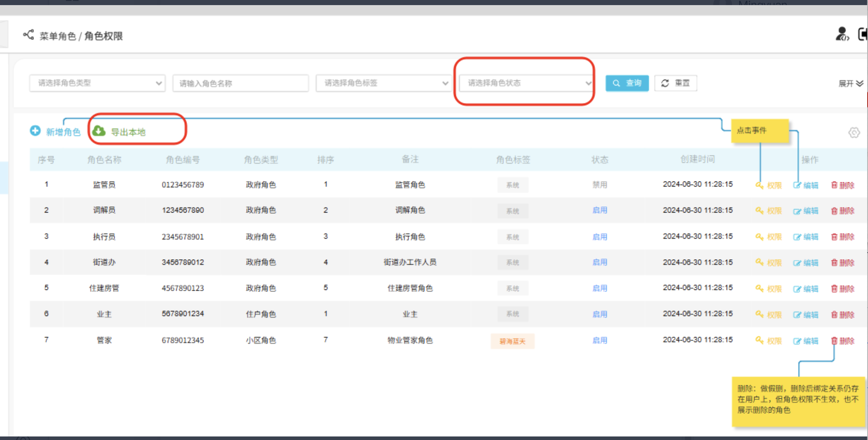This screenshot has height=440, width=868.
Task: Click 菜单角色 breadcrumb item
Action: [57, 36]
